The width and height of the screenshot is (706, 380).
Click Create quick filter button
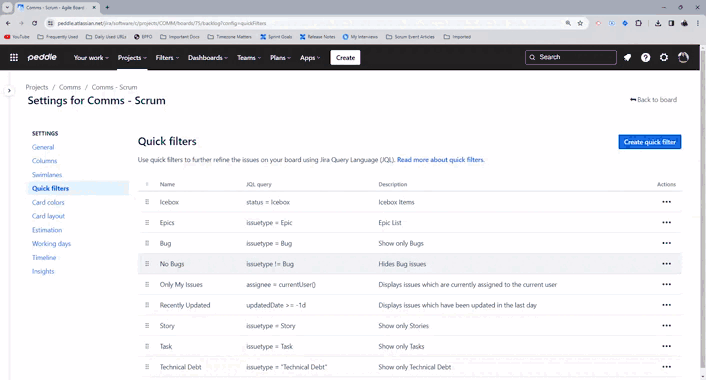pyautogui.click(x=650, y=142)
